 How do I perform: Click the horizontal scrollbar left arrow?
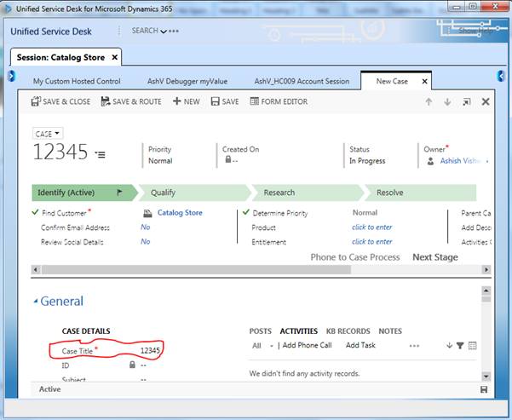click(x=36, y=270)
